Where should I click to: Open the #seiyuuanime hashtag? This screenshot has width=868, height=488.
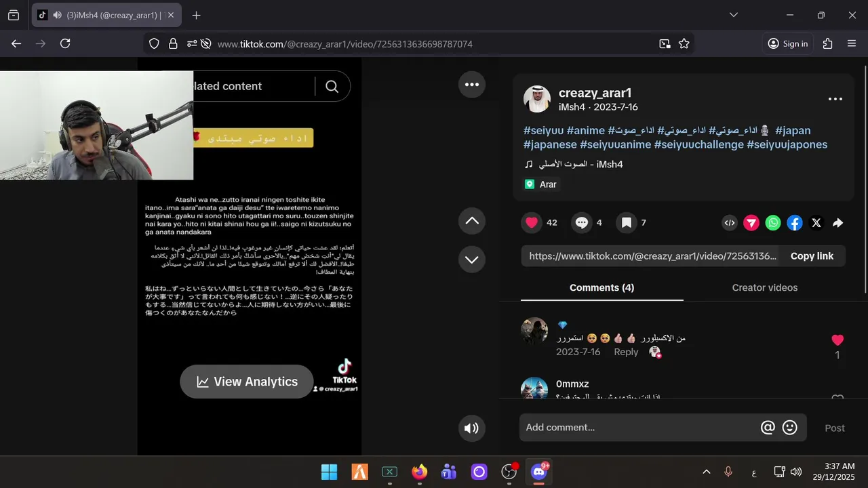[x=616, y=144]
